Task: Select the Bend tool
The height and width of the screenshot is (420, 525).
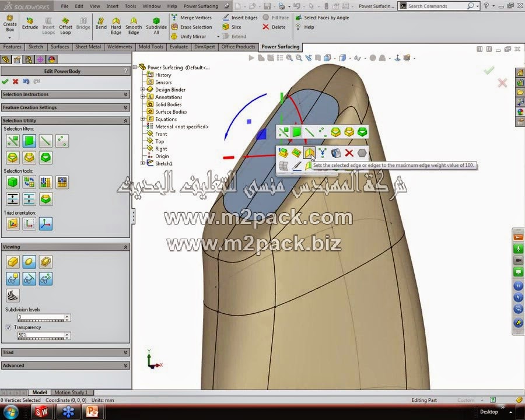Action: click(x=101, y=24)
